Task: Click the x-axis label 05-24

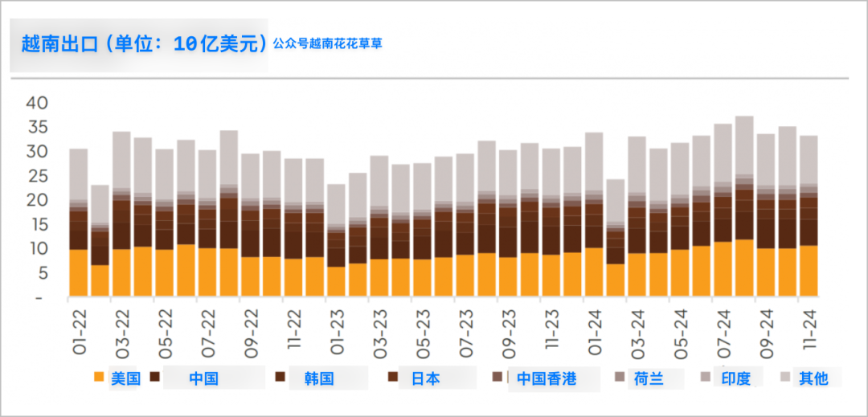Action: tap(680, 334)
